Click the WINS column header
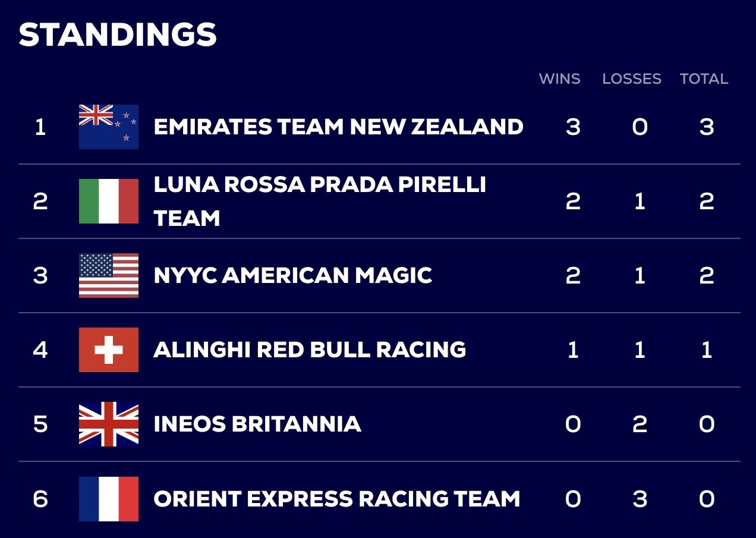Screen dimensions: 756x538 click(559, 79)
